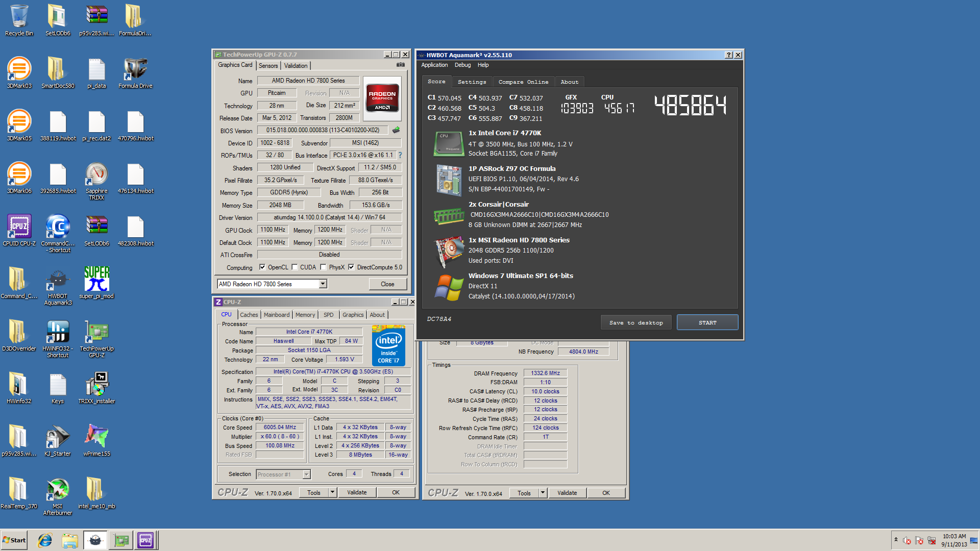Launch CPUID CPU-Z desktop shortcut
Image resolution: width=980 pixels, height=551 pixels.
tap(19, 231)
